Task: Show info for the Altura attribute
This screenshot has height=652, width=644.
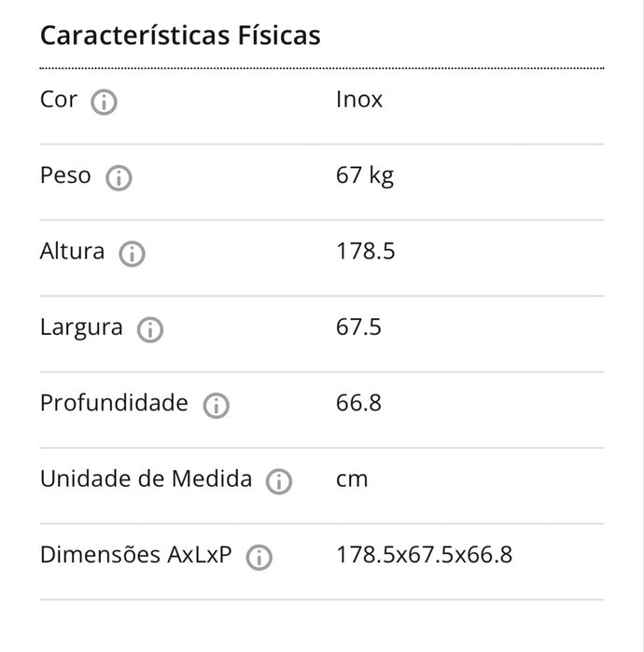Action: click(x=133, y=254)
